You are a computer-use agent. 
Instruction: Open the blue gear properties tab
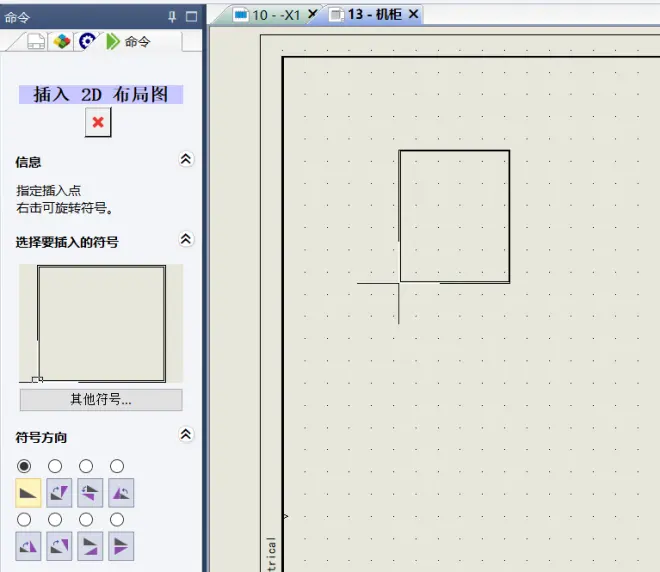tap(87, 41)
